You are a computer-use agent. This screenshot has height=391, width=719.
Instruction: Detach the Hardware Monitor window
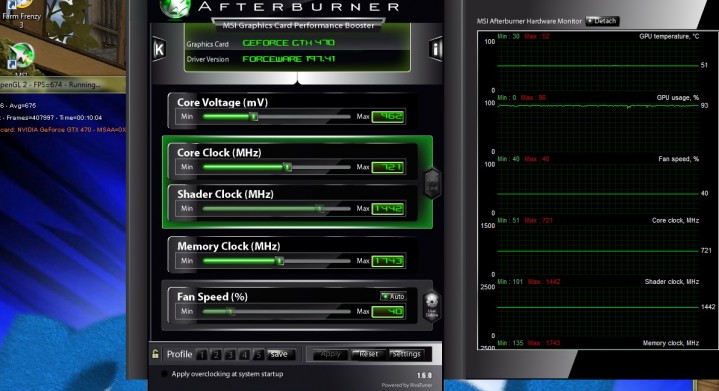[x=602, y=21]
